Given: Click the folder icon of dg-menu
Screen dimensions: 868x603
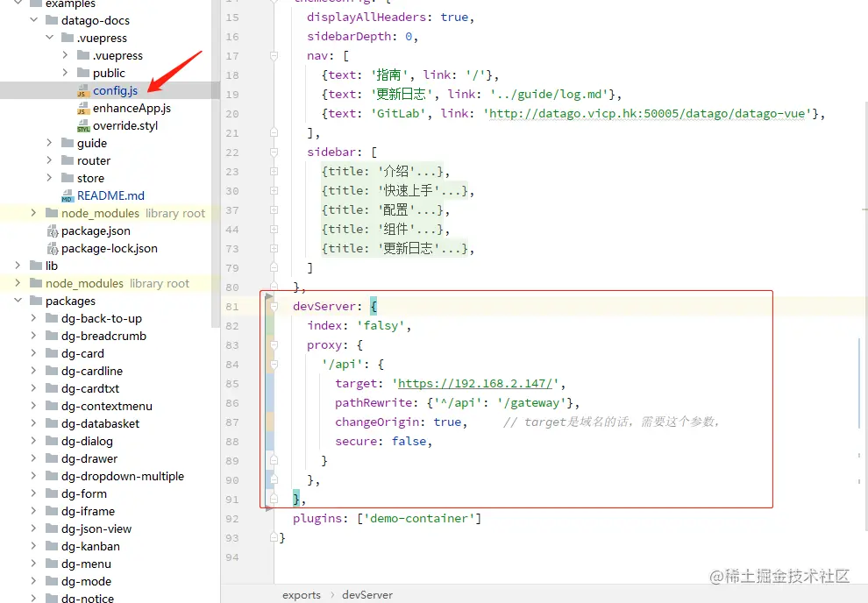Looking at the screenshot, I should point(52,564).
